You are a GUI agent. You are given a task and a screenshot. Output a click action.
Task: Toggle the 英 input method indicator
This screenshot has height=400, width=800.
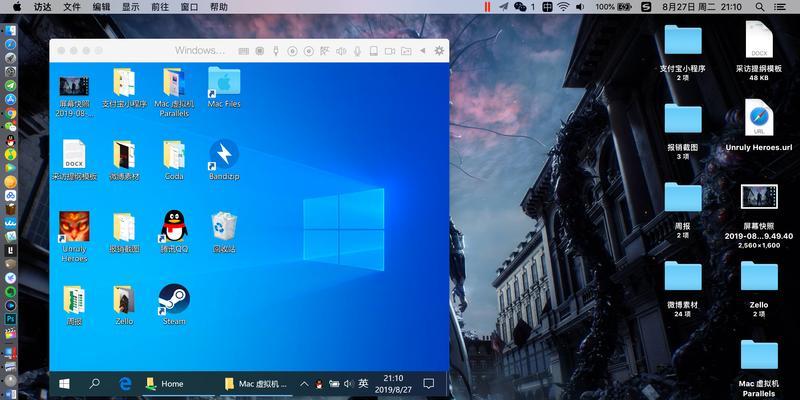tap(363, 384)
